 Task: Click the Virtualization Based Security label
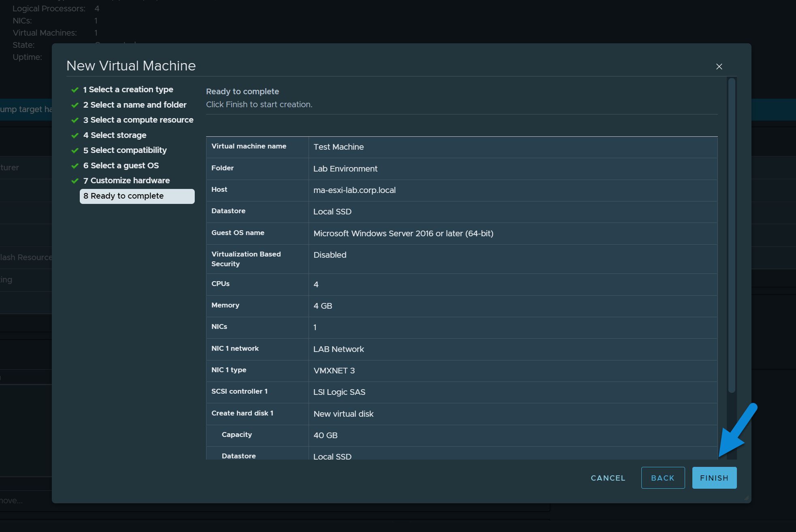[246, 259]
